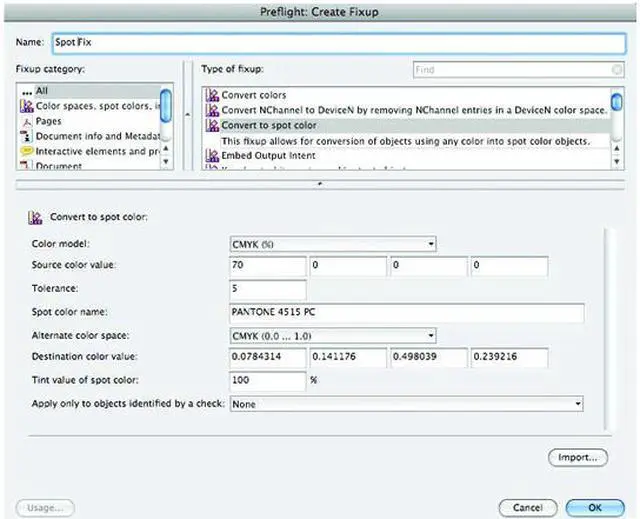Viewport: 640px width, 519px height.
Task: Click the fixup description text about spot color objects
Action: pyautogui.click(x=406, y=141)
